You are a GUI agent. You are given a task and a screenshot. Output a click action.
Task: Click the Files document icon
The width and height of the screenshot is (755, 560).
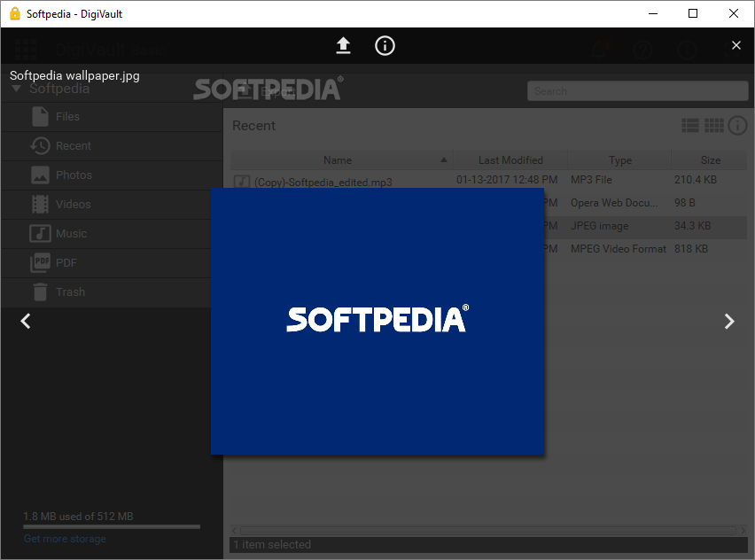[x=41, y=117]
